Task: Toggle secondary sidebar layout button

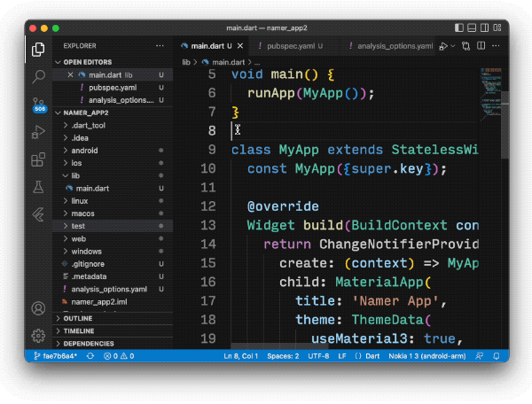Action: pos(483,28)
